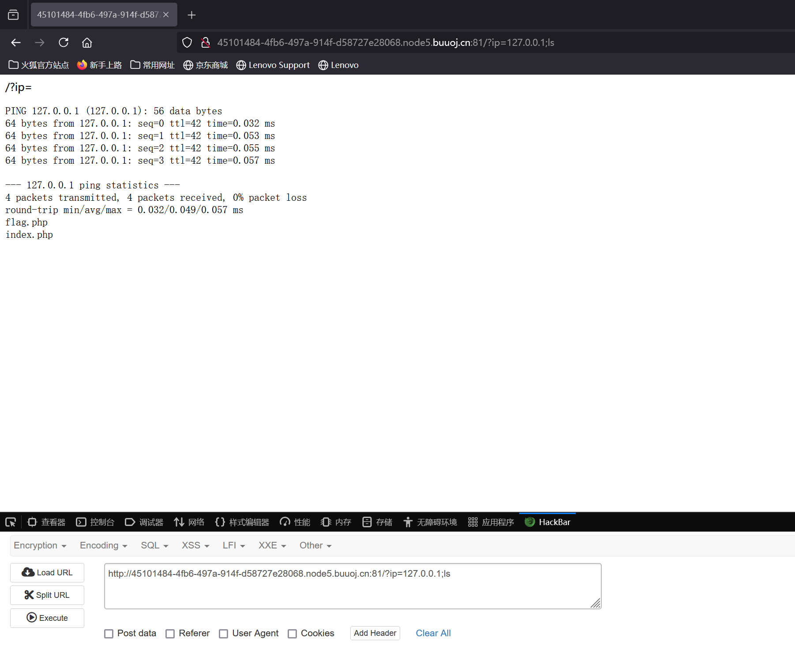Image resolution: width=795 pixels, height=672 pixels.
Task: Click the Clear All link
Action: click(x=433, y=633)
